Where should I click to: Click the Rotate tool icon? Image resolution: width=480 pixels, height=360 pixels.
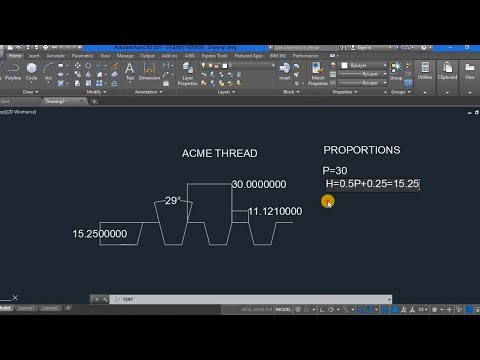pos(88,66)
